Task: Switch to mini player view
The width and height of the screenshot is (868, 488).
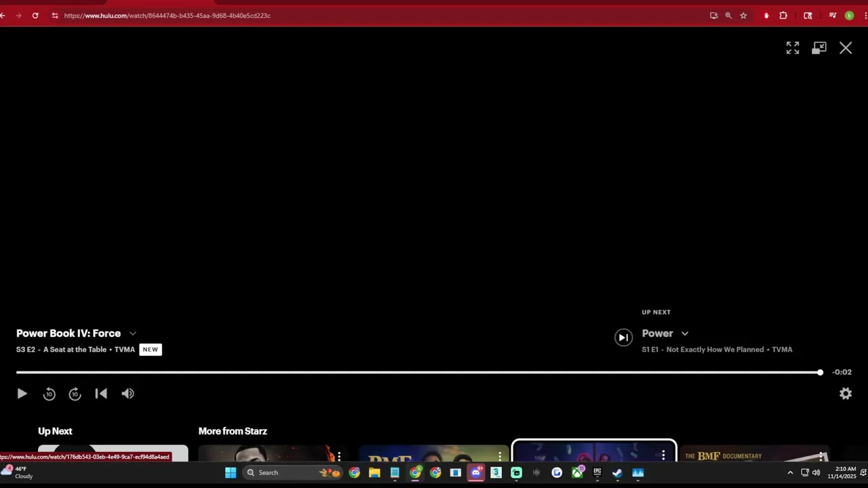Action: (819, 48)
